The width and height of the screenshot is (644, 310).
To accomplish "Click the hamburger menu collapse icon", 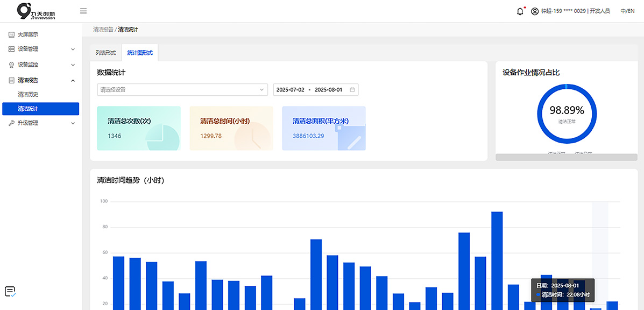I will click(x=83, y=11).
